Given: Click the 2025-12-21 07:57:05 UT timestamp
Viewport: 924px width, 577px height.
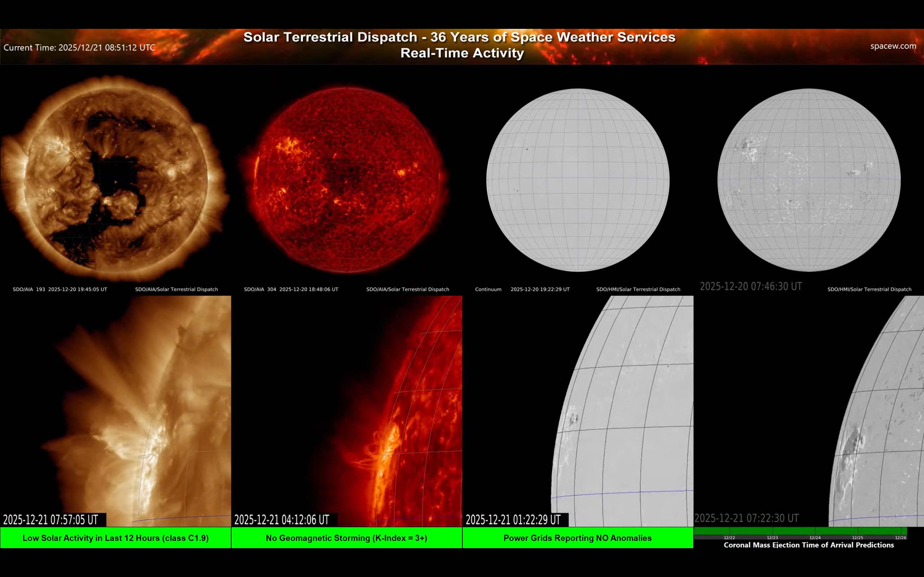Looking at the screenshot, I should [x=52, y=519].
